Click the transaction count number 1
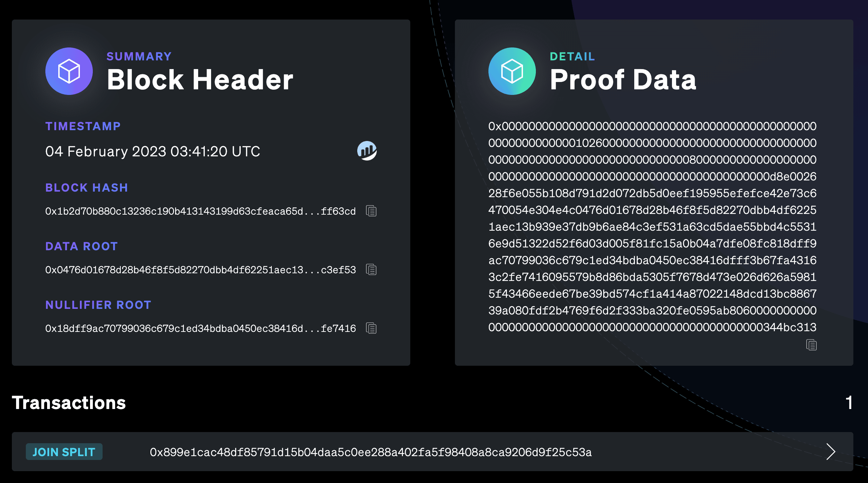Screen dimensions: 868x483 coord(849,403)
